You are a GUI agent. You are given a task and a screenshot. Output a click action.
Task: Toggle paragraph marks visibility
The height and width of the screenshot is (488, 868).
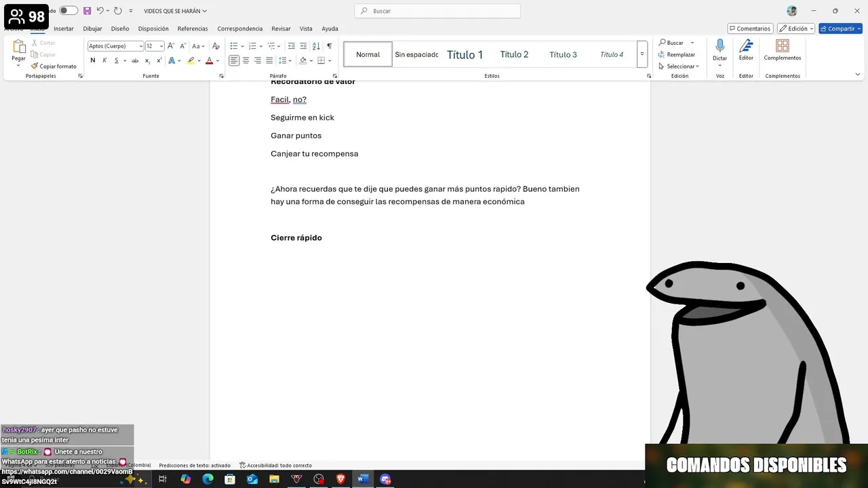coord(330,46)
